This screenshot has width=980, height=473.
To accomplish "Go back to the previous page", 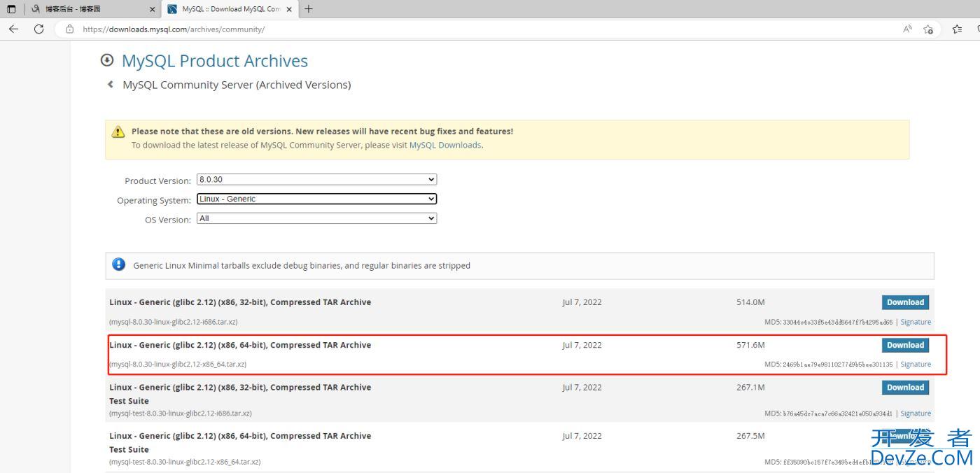I will tap(13, 29).
